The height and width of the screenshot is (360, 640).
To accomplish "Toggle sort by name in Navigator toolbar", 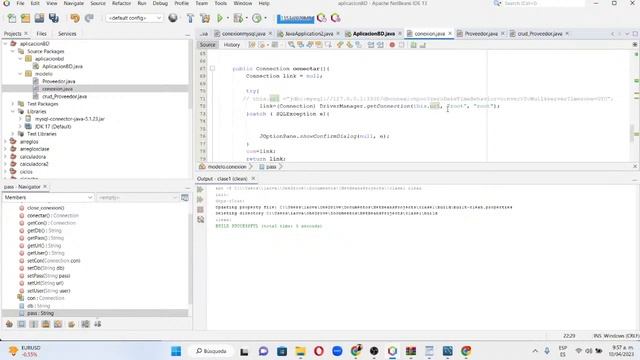I will 85,324.
